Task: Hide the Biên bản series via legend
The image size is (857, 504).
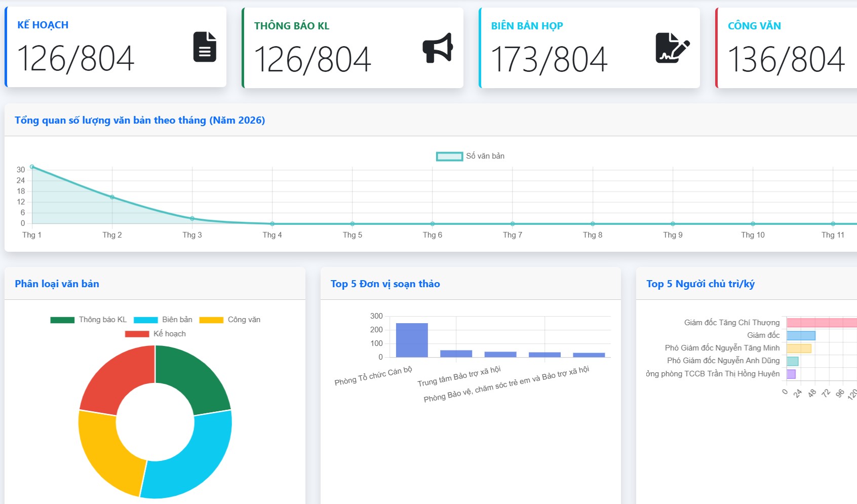Action: point(163,320)
